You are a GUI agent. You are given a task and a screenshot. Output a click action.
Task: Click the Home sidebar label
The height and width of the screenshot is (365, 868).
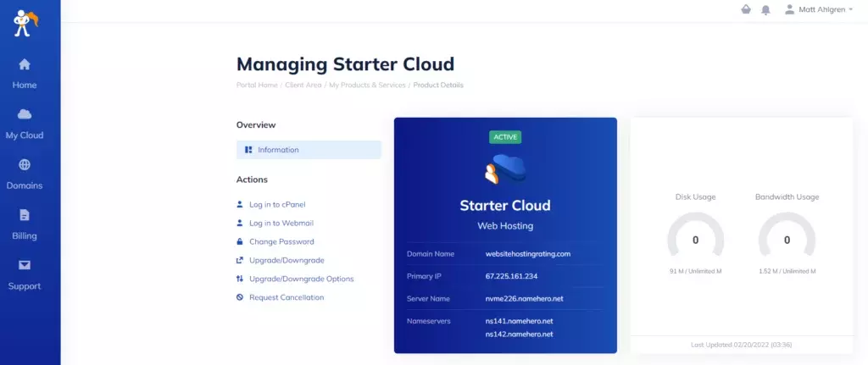[x=25, y=86]
